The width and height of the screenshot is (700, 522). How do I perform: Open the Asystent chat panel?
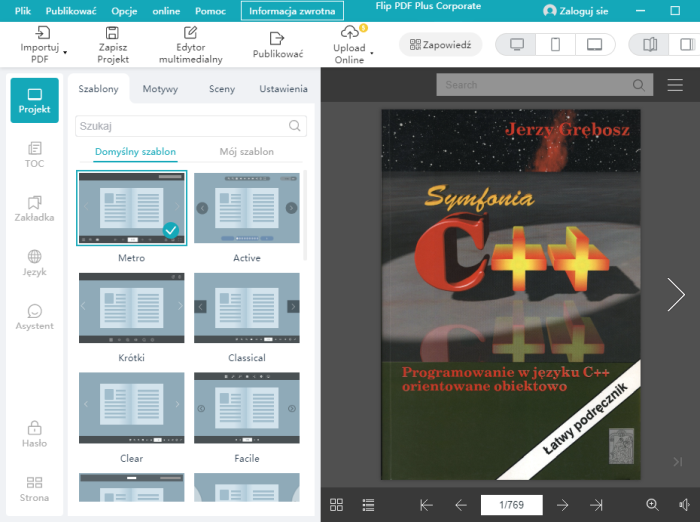tap(34, 317)
